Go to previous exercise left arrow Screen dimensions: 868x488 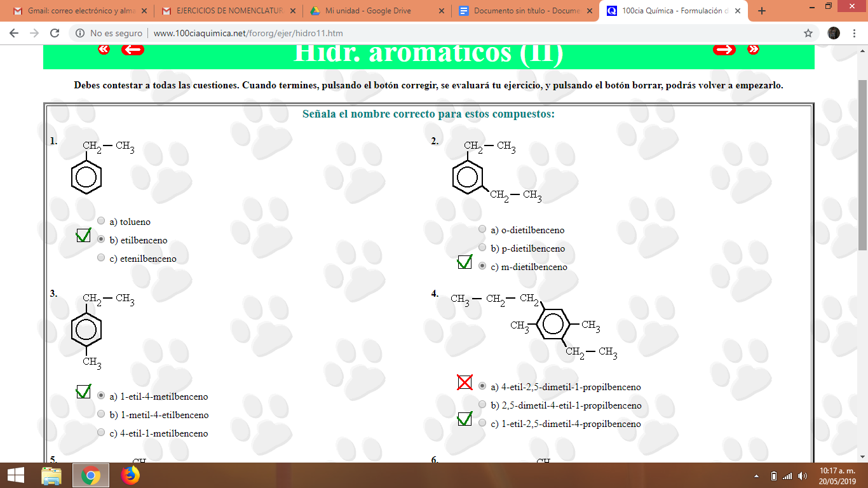click(133, 50)
